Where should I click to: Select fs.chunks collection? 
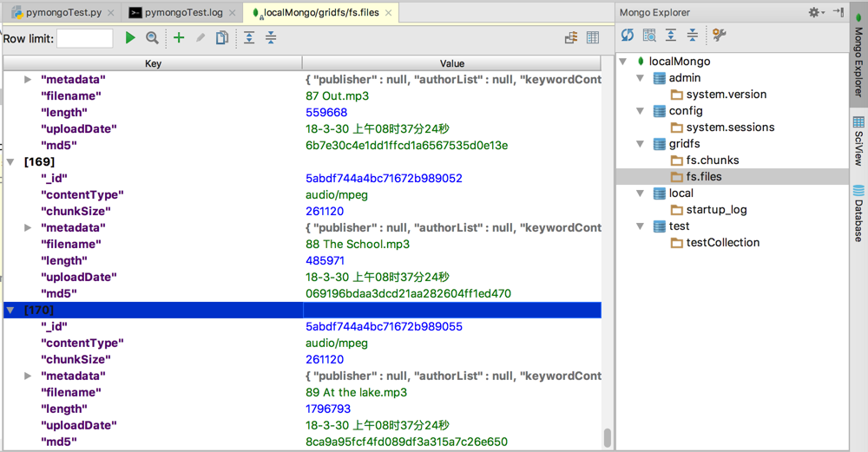[x=712, y=160]
